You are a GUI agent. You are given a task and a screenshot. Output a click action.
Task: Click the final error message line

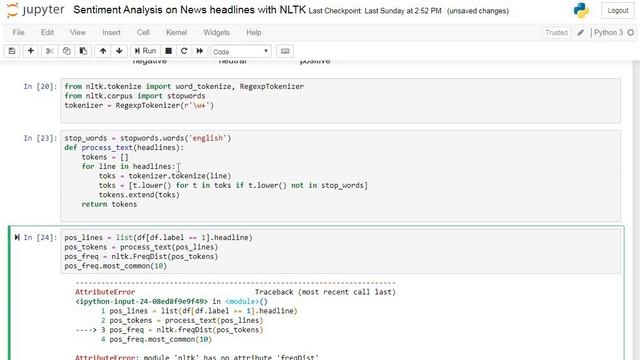(196, 357)
